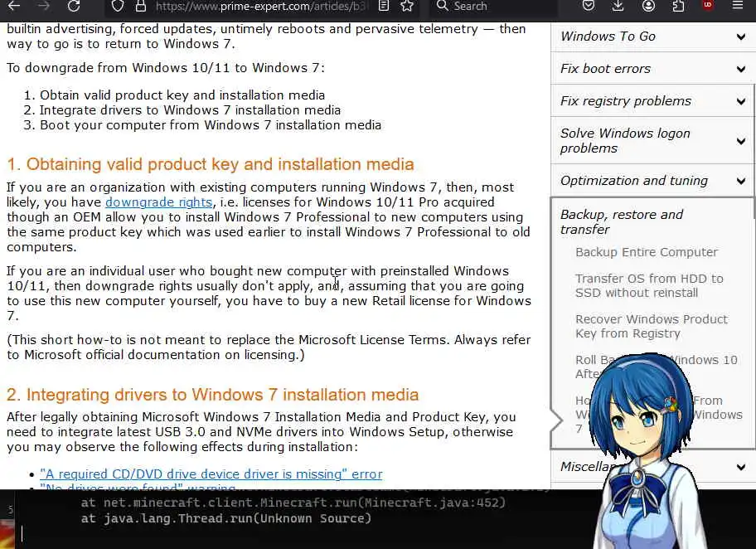Open the Backup Entire Computer article

click(x=647, y=252)
